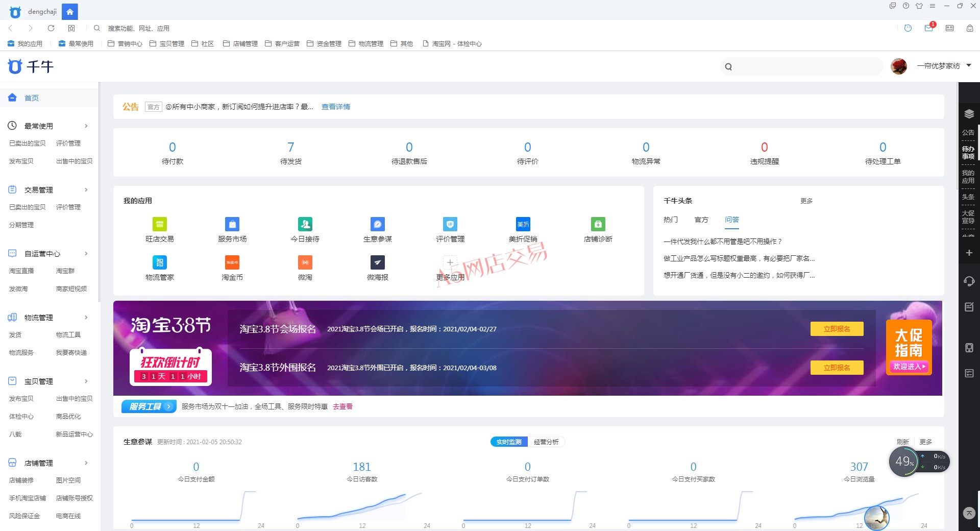The height and width of the screenshot is (531, 980).
Task: Click the edit note icon in right sidebar
Action: [x=969, y=307]
